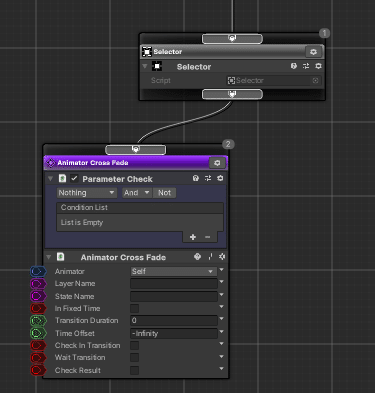Collapse the Selector component foldout arrow
This screenshot has height=393, width=375.
(x=145, y=66)
